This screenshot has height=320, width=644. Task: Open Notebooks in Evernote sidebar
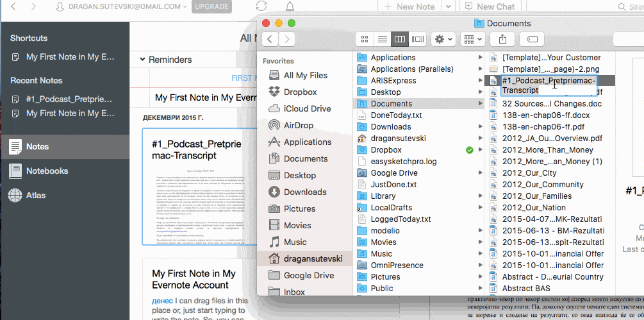[x=47, y=171]
